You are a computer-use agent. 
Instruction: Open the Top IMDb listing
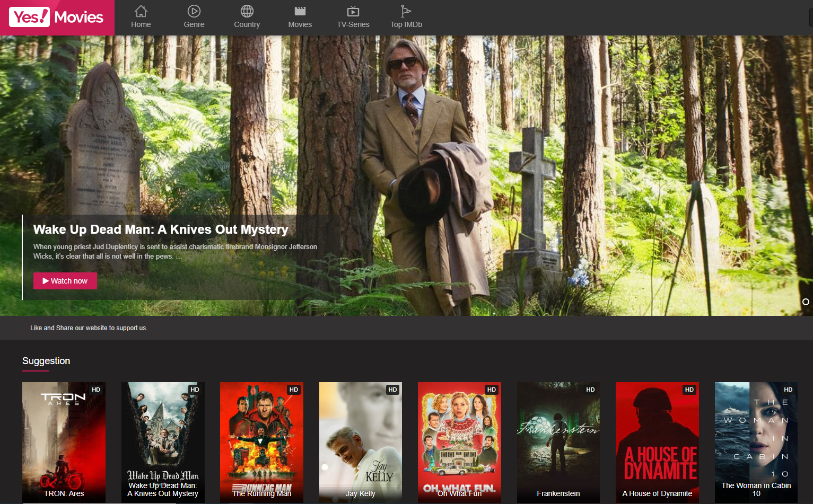tap(406, 24)
